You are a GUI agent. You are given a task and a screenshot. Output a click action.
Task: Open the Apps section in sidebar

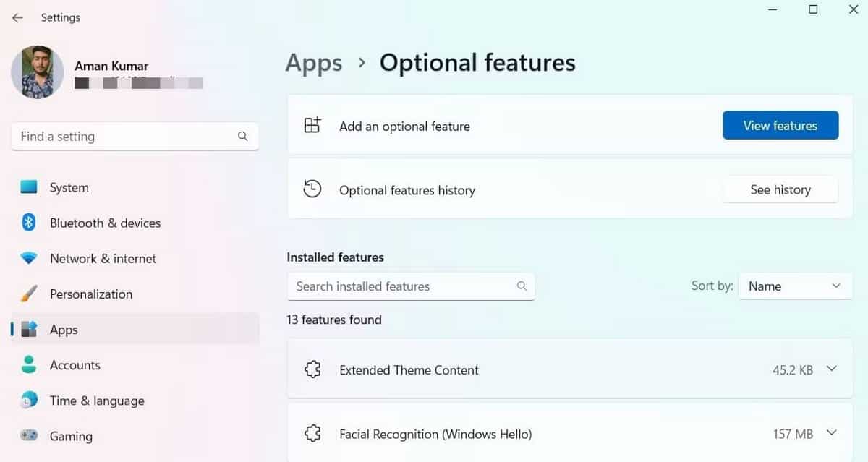[64, 330]
